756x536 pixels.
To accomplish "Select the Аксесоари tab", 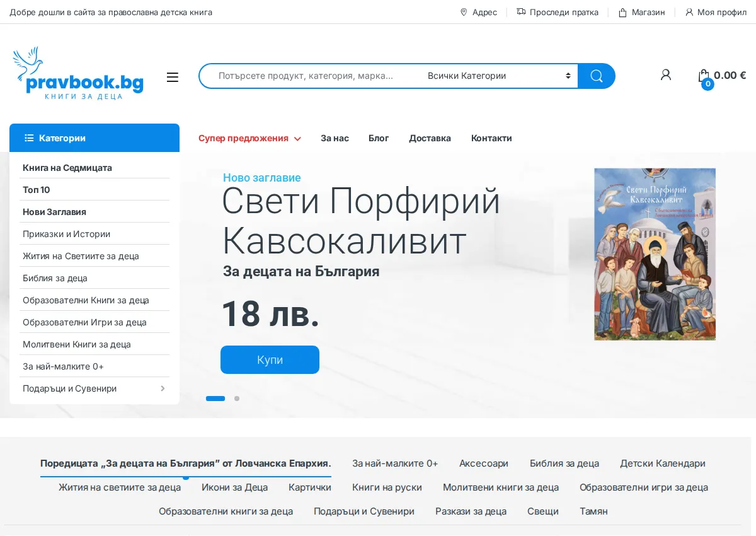I will [484, 463].
